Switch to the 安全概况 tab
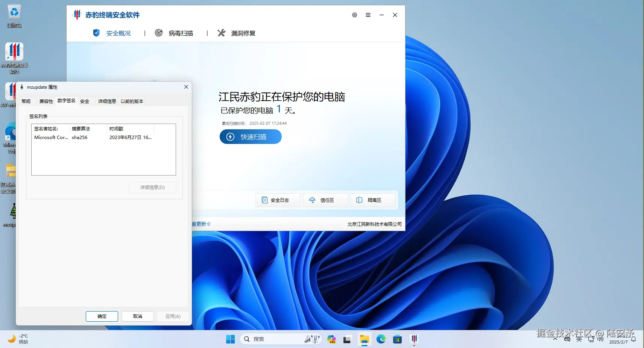644x348 pixels. pyautogui.click(x=112, y=33)
